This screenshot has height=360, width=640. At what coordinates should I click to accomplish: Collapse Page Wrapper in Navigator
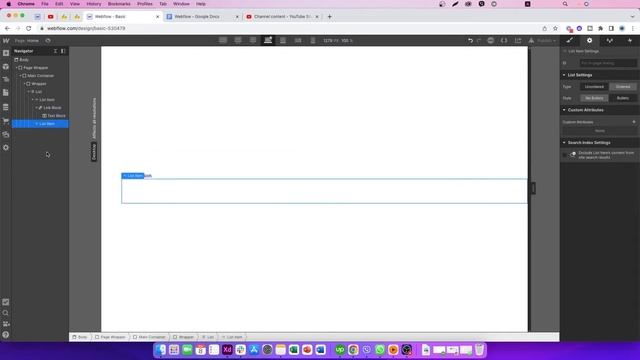(17, 68)
